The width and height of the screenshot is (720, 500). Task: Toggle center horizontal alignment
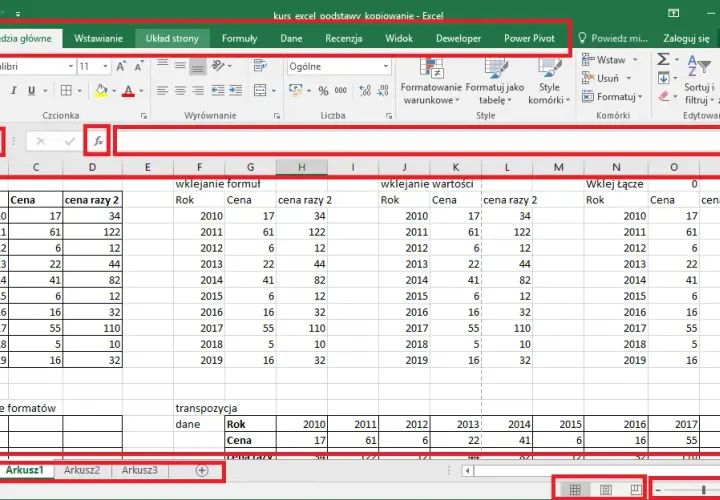pyautogui.click(x=180, y=90)
